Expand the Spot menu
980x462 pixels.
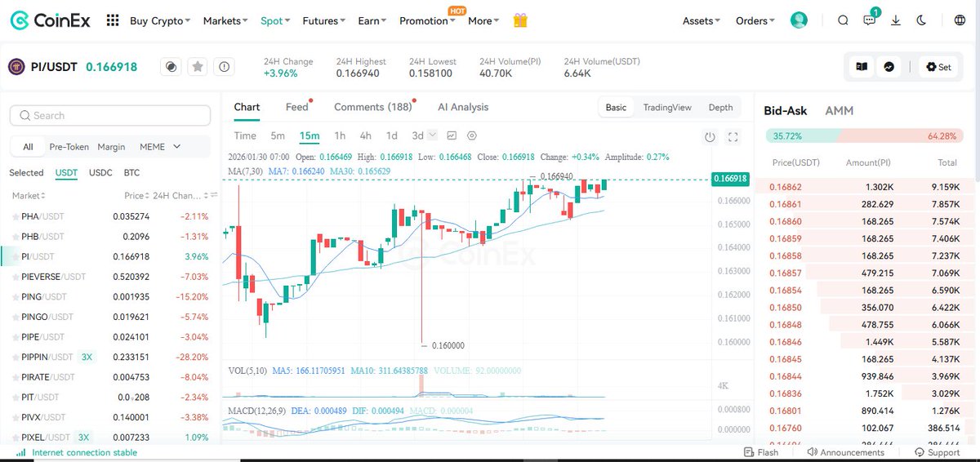point(275,20)
